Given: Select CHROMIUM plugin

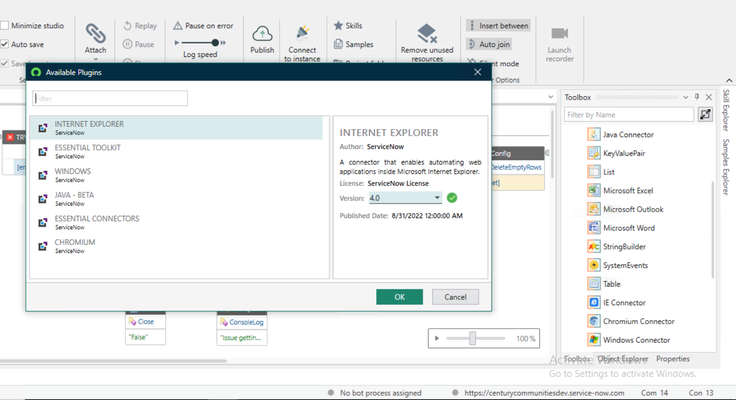Looking at the screenshot, I should [x=176, y=246].
